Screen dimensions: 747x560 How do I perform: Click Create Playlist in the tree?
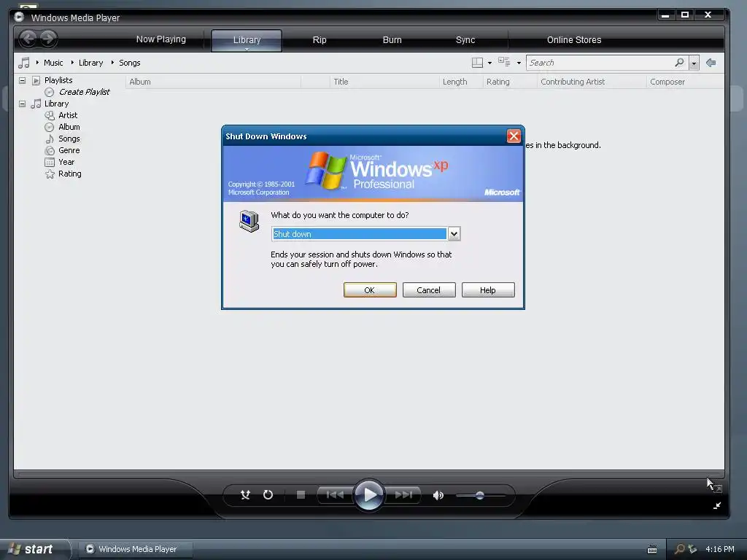tap(85, 92)
